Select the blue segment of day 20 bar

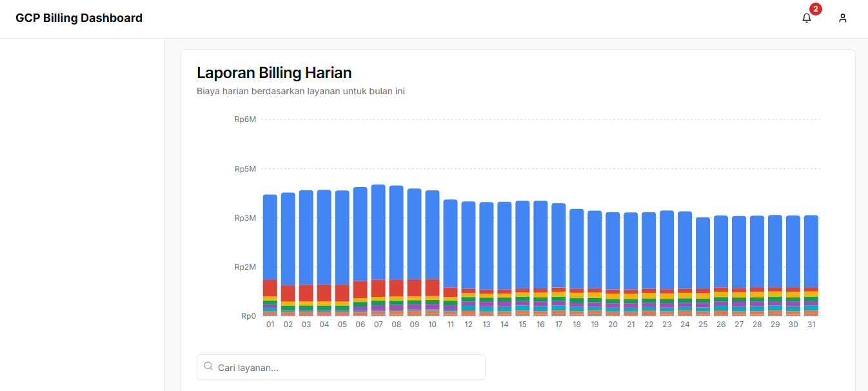click(x=613, y=250)
